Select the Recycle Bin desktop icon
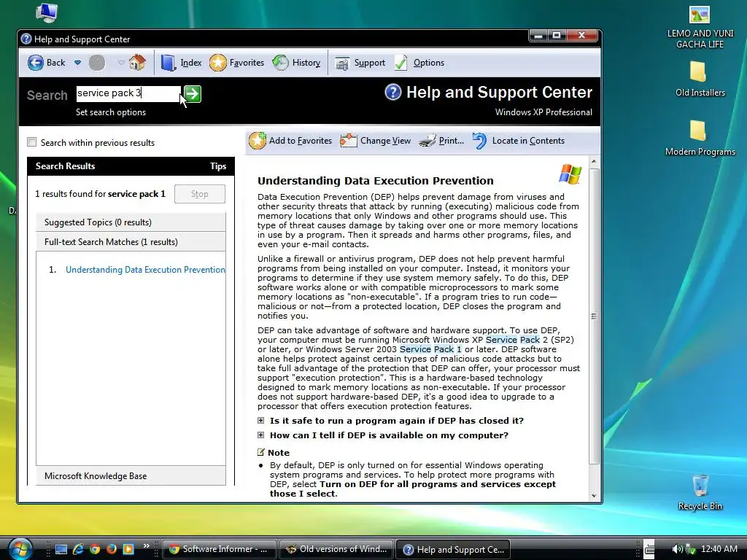This screenshot has width=747, height=560. [x=700, y=492]
